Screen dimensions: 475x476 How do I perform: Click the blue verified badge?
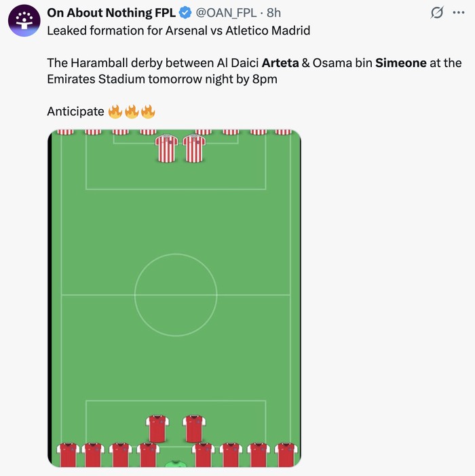[185, 13]
